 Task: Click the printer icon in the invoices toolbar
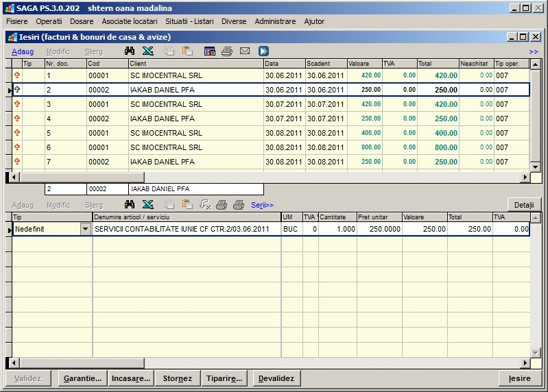227,51
